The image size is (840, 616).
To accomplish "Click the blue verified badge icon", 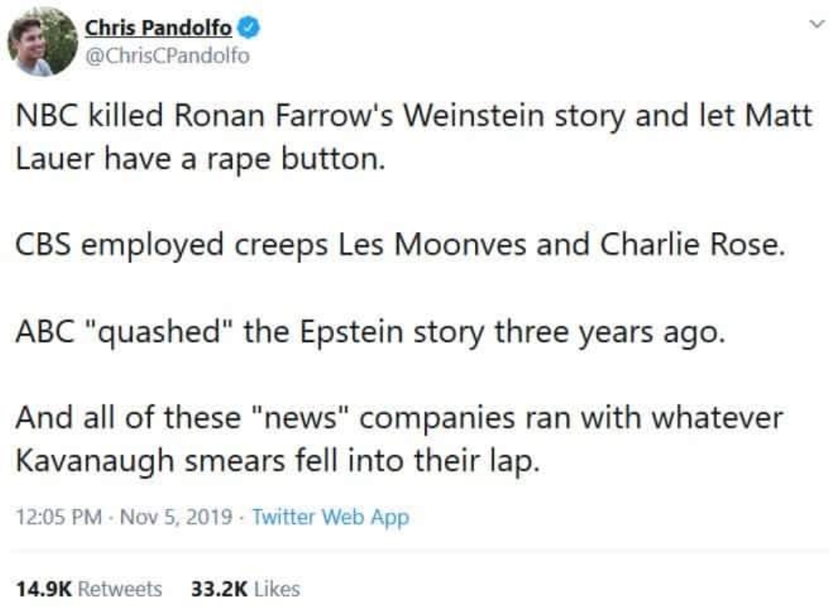I will 249,28.
